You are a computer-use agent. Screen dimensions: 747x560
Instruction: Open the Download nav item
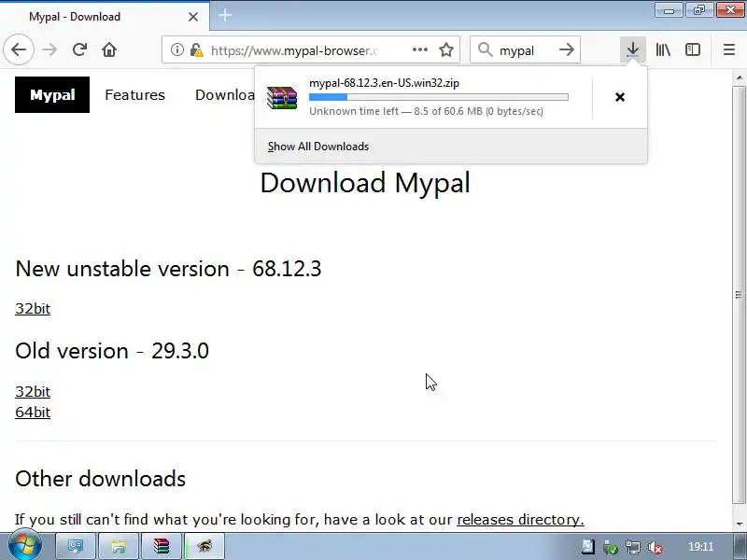tap(224, 95)
